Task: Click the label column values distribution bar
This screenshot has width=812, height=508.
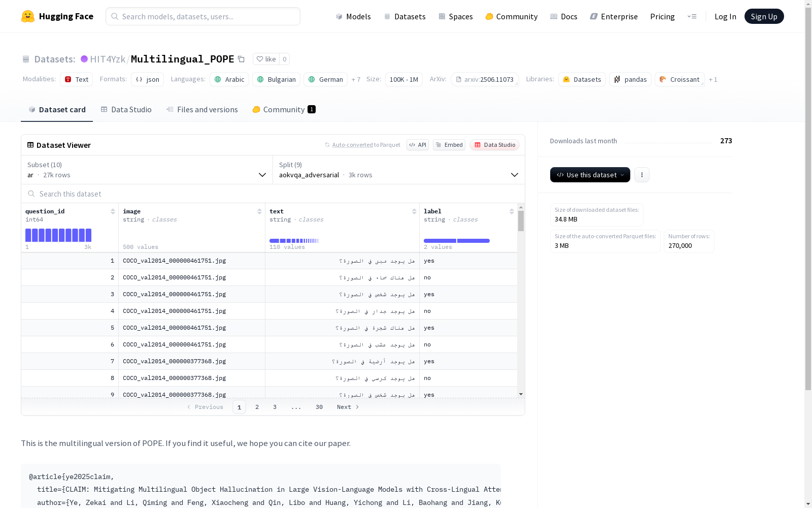Action: click(457, 241)
